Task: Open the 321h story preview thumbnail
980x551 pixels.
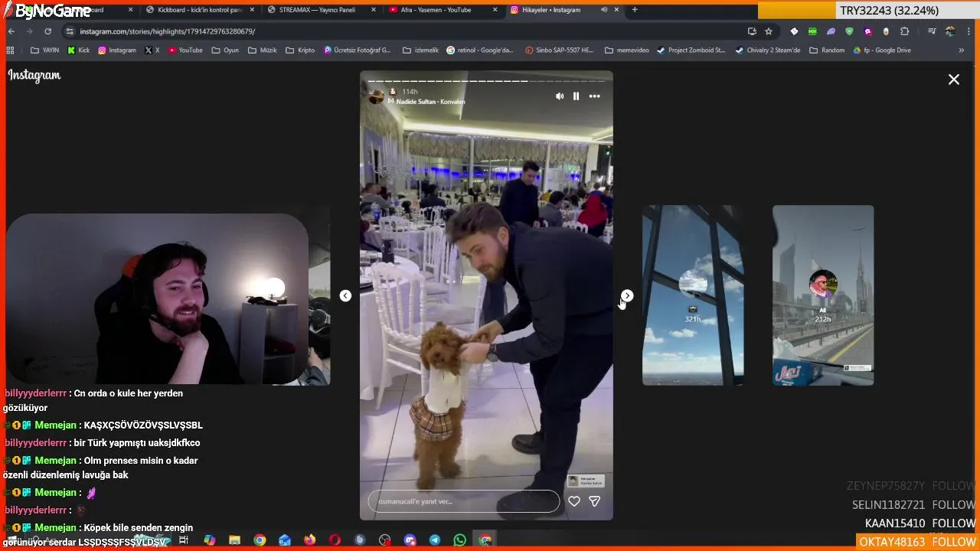Action: click(x=693, y=295)
